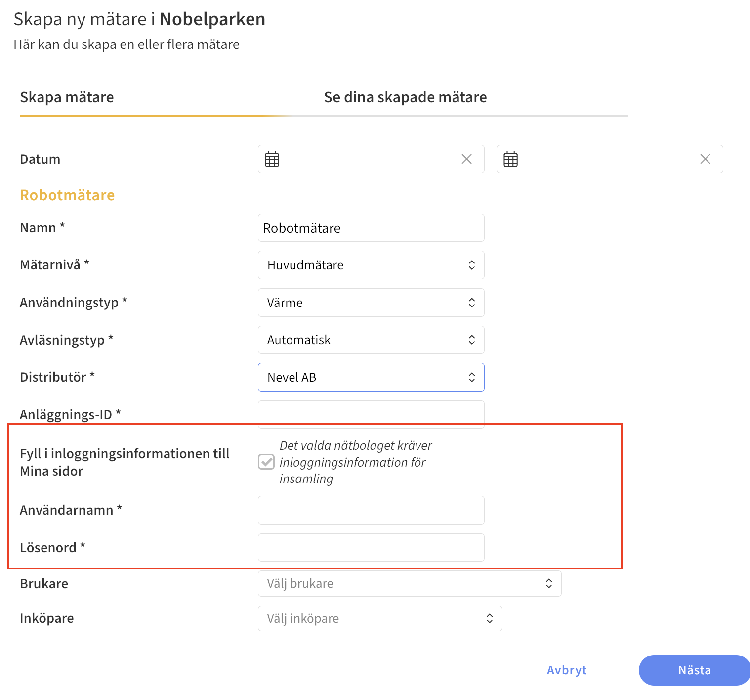
Task: Click into the Användarnamn input field
Action: pos(371,510)
